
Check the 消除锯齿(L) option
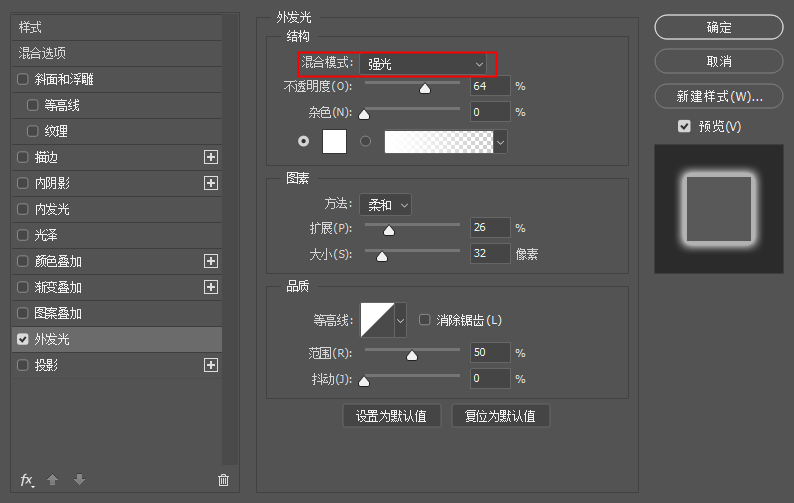pyautogui.click(x=424, y=320)
